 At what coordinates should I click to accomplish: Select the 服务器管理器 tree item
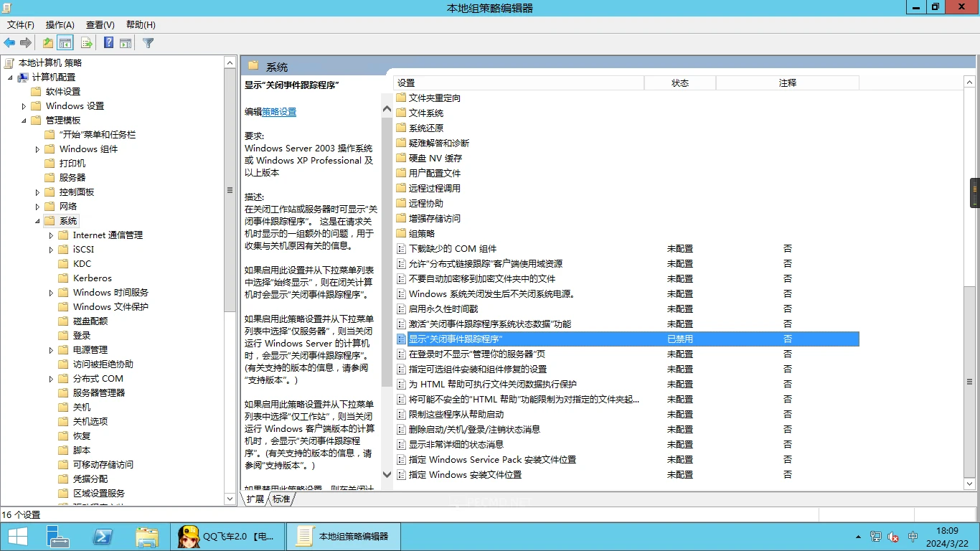pyautogui.click(x=99, y=392)
